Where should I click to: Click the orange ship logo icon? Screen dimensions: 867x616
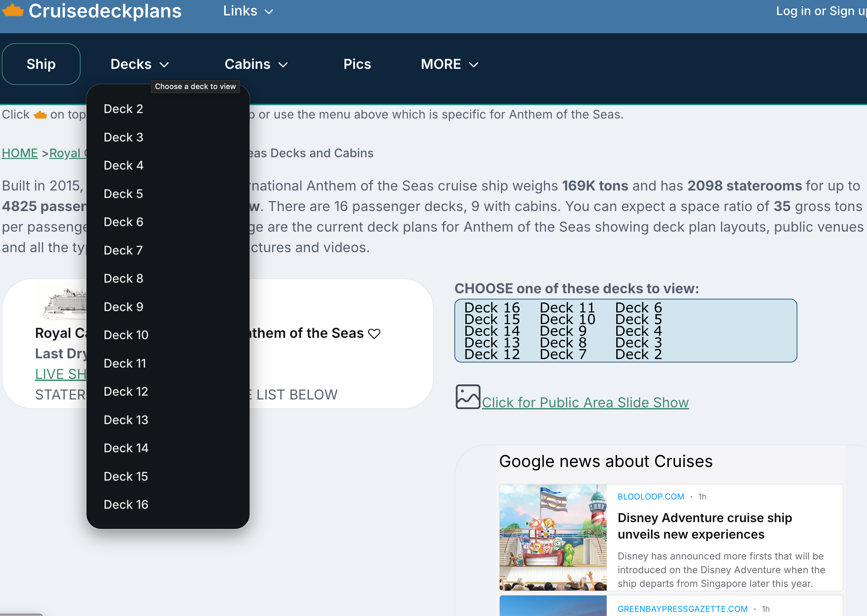[x=13, y=10]
